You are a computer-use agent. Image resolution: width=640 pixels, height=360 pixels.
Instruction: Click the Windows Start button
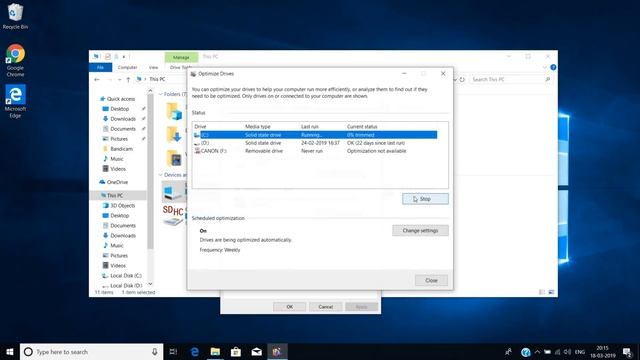point(9,351)
